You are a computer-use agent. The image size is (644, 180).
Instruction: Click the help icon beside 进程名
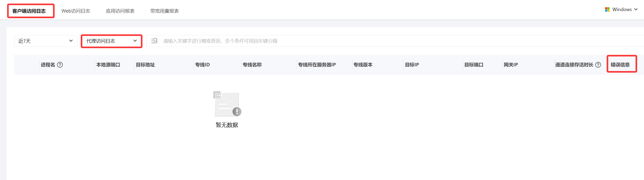[60, 65]
